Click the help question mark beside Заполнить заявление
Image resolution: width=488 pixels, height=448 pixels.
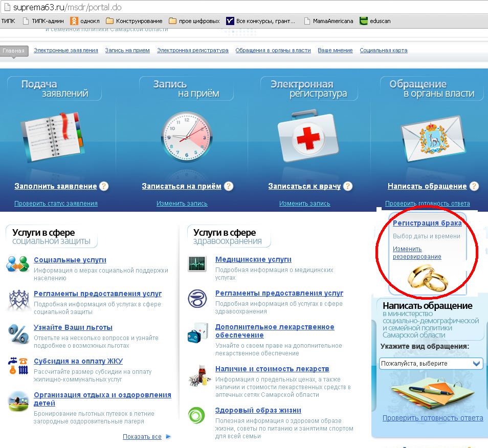pos(104,186)
